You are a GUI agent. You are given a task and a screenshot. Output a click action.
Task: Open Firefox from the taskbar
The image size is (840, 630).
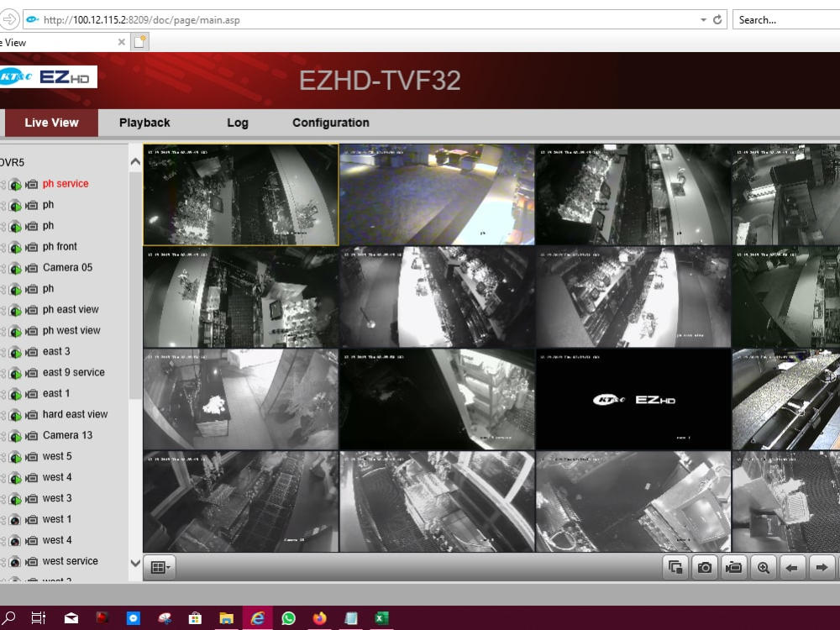click(x=319, y=618)
